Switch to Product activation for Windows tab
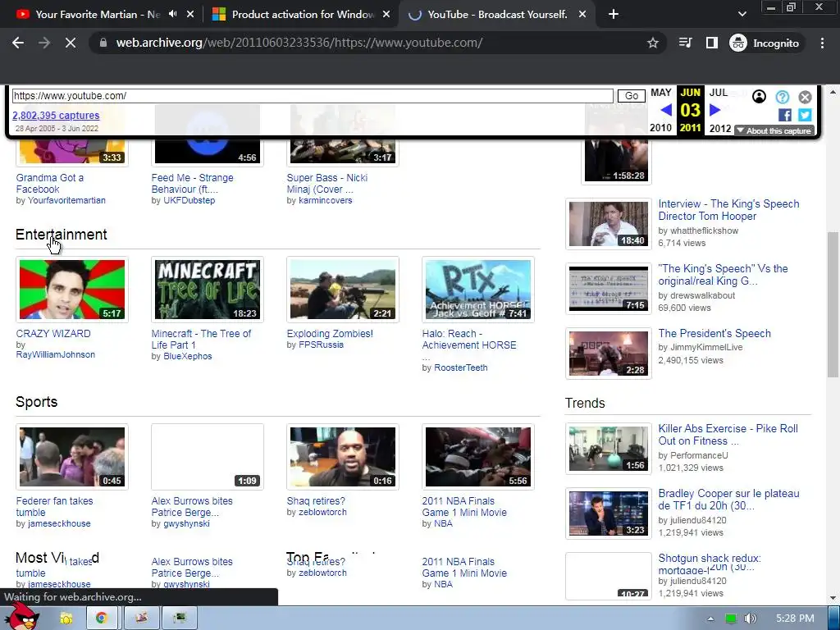This screenshot has height=630, width=840. click(x=294, y=15)
